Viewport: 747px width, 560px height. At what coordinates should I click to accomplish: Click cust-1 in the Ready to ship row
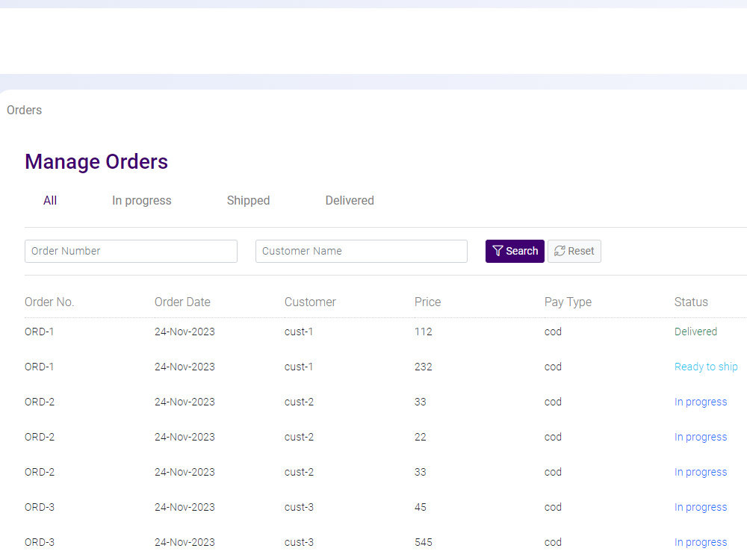[x=299, y=367]
